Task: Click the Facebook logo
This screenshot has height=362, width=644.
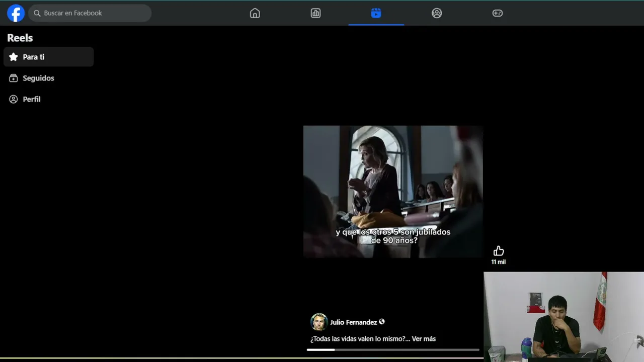Action: pyautogui.click(x=16, y=13)
